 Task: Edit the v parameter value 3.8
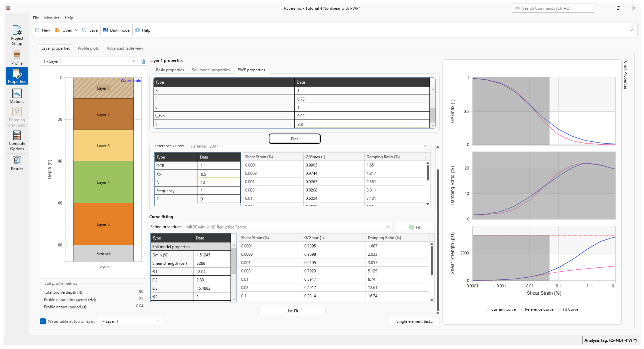pyautogui.click(x=362, y=124)
